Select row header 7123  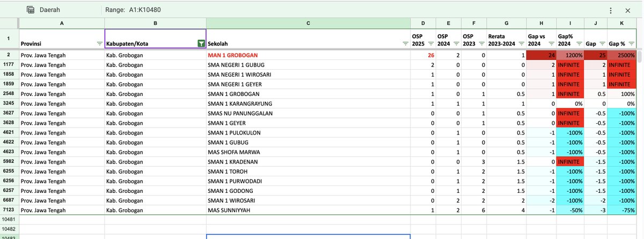tap(9, 210)
